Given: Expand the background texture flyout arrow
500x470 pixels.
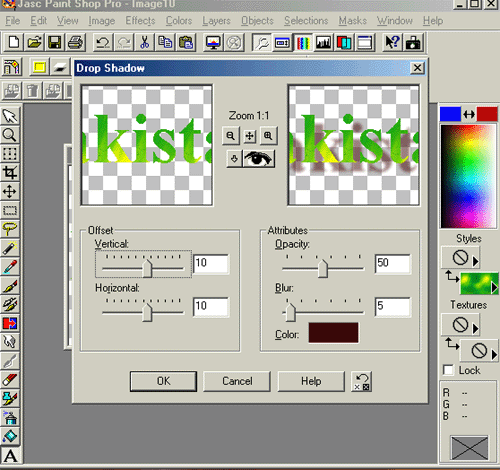Looking at the screenshot, I should tap(495, 355).
